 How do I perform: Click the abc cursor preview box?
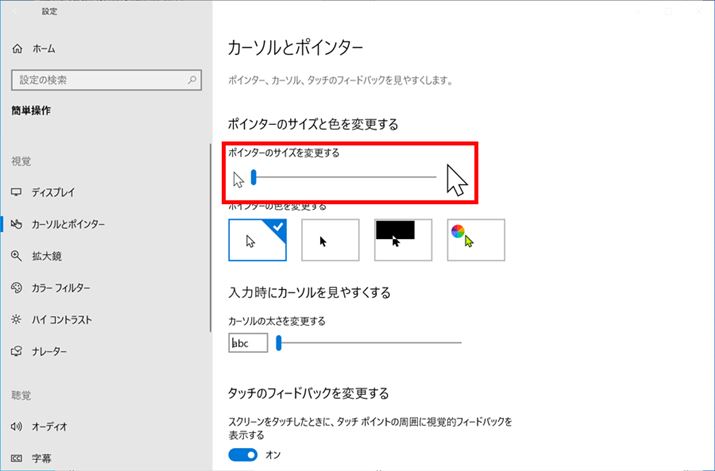(x=248, y=343)
